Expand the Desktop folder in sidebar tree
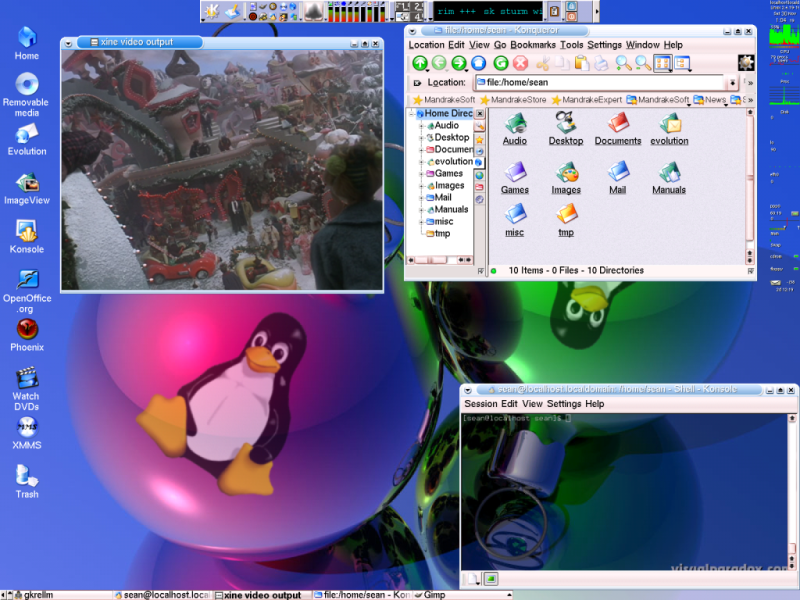 [421, 138]
